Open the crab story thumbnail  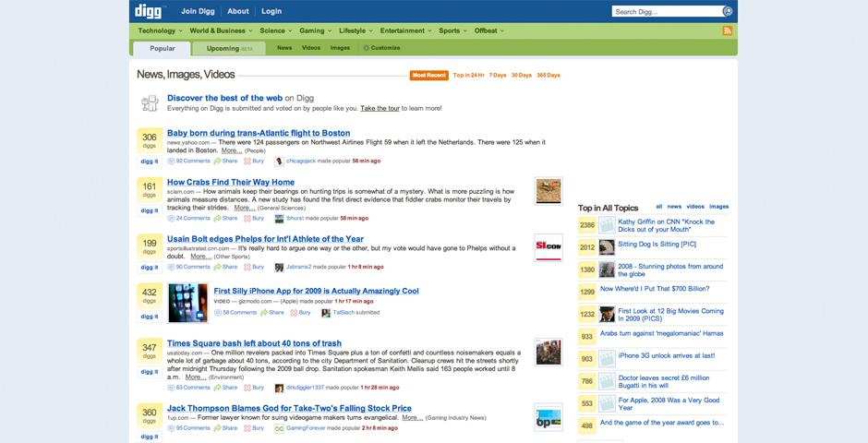549,191
